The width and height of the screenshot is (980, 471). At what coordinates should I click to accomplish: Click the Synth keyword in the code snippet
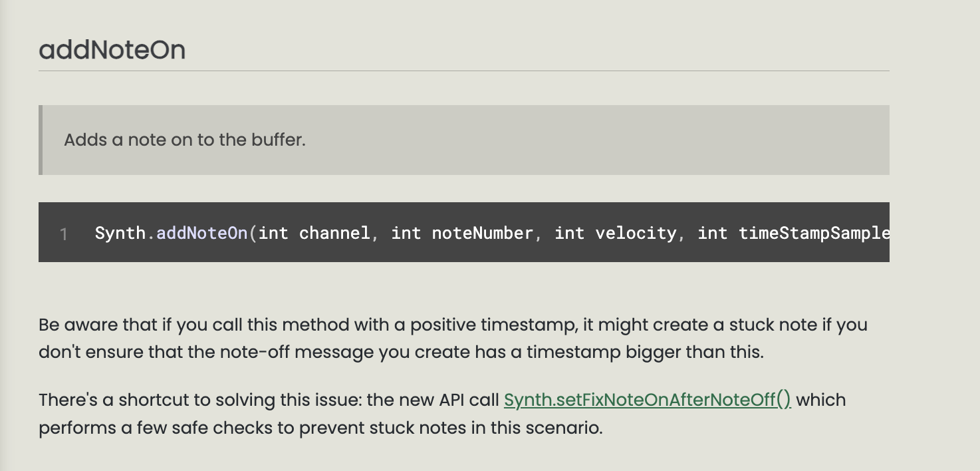tap(120, 233)
